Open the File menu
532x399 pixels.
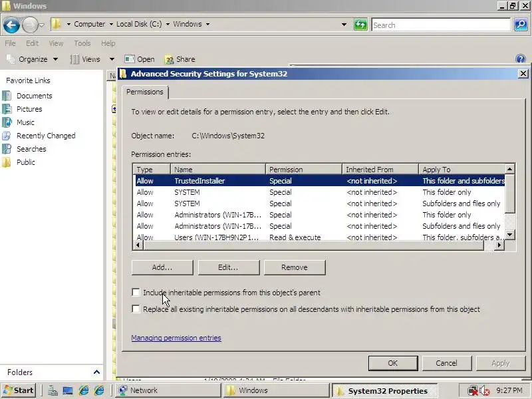coord(10,43)
